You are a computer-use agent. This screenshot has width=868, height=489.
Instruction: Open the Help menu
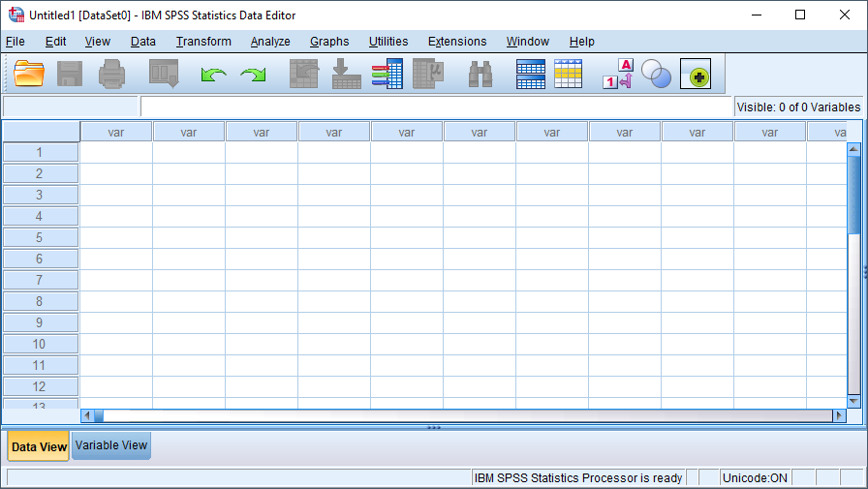582,42
